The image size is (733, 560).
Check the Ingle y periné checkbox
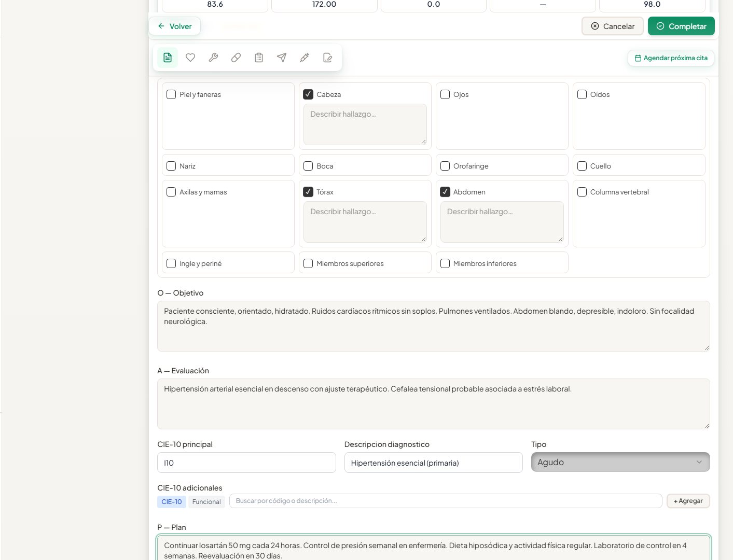tap(171, 263)
